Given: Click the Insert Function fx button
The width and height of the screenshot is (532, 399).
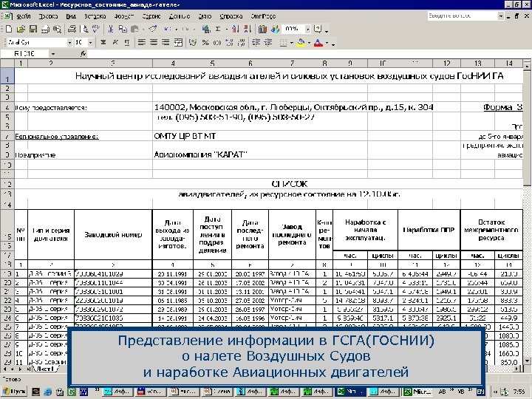Looking at the screenshot, I should coord(83,54).
